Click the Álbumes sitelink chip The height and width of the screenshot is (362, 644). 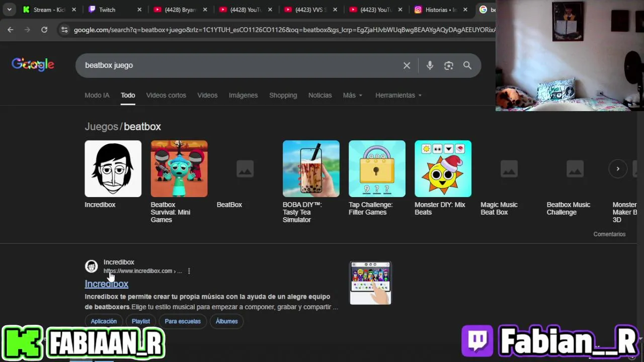click(226, 321)
